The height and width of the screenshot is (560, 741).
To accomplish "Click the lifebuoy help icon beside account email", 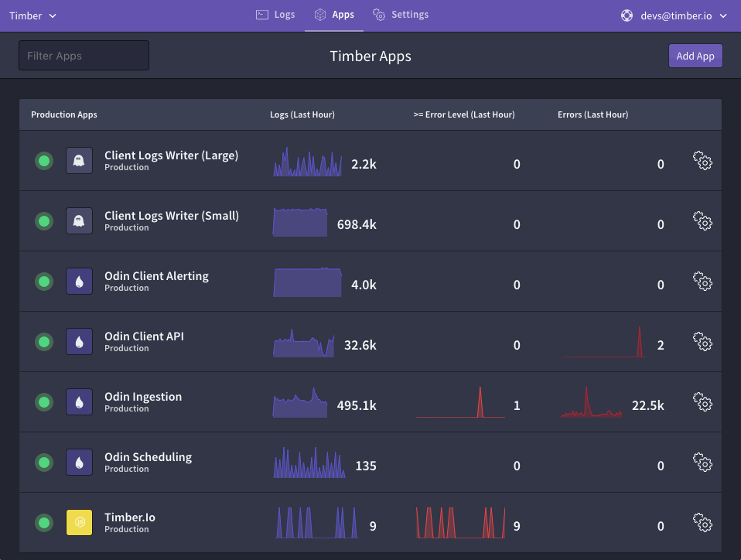I will [627, 15].
